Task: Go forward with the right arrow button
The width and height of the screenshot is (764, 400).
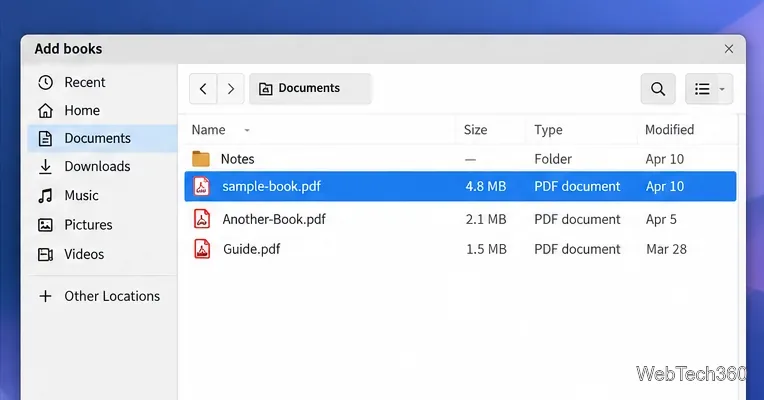Action: pyautogui.click(x=230, y=89)
